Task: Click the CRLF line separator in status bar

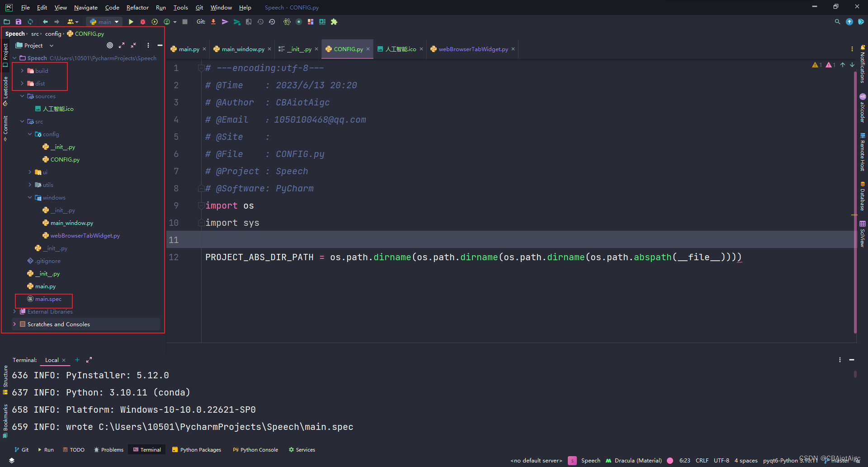Action: pyautogui.click(x=702, y=460)
